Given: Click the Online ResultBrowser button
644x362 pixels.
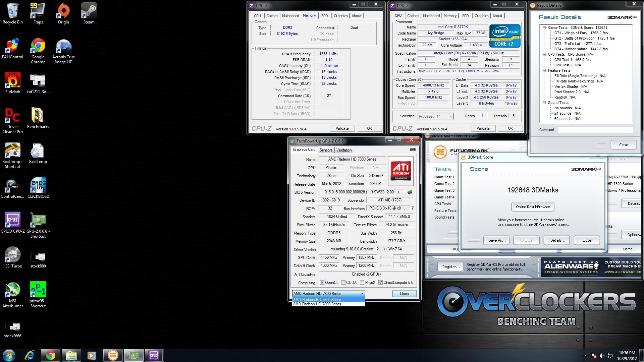Looking at the screenshot, I should (x=533, y=207).
